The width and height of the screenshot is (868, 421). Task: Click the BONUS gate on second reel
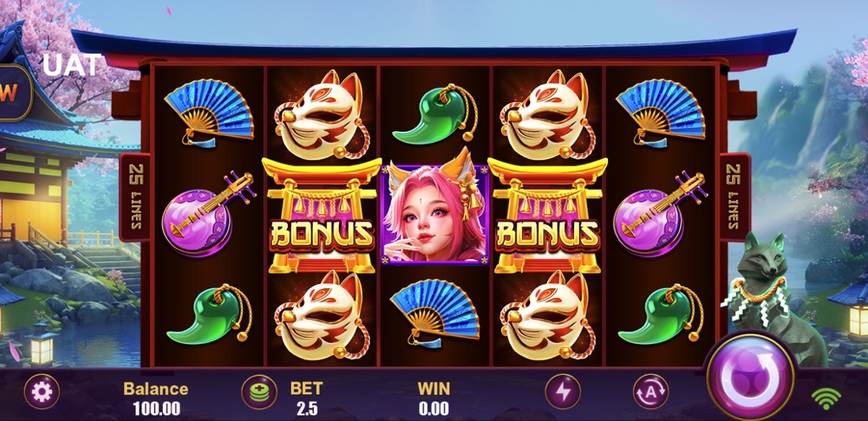click(x=322, y=216)
